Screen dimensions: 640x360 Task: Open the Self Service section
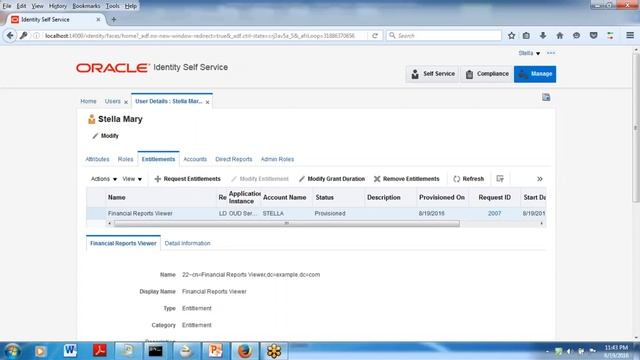(x=433, y=74)
